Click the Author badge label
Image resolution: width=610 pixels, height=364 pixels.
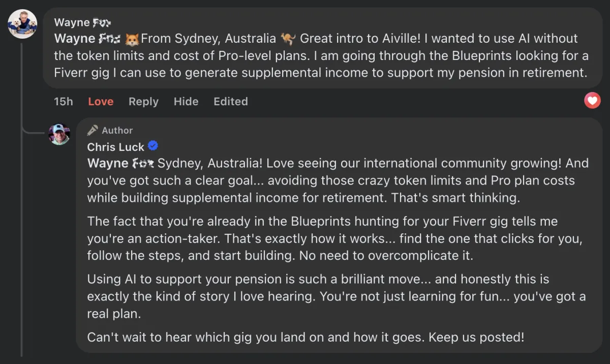[x=117, y=131]
